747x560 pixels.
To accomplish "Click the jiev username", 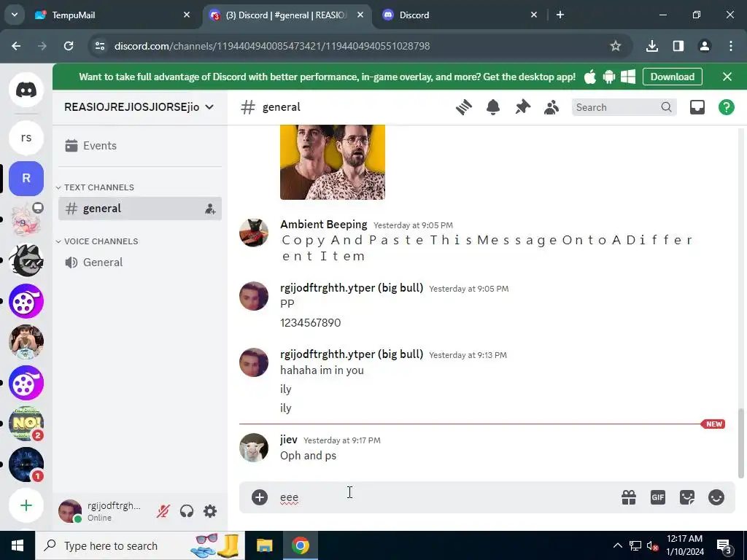I will click(289, 440).
